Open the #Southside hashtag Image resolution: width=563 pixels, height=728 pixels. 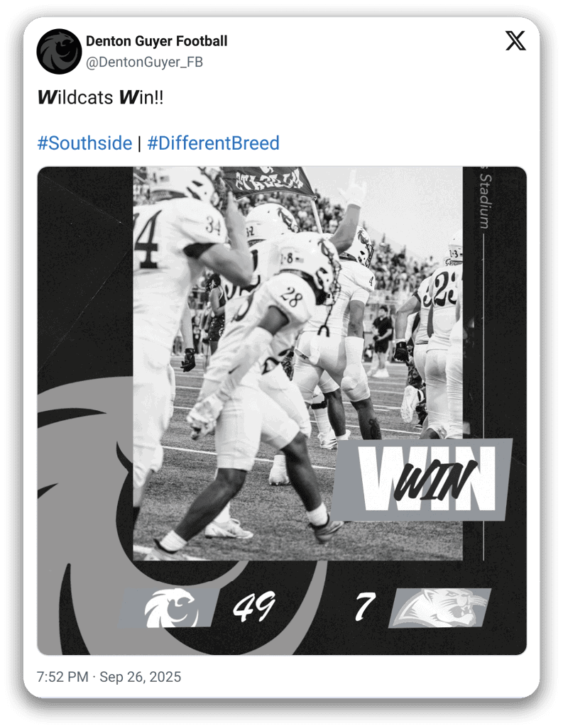coord(84,143)
